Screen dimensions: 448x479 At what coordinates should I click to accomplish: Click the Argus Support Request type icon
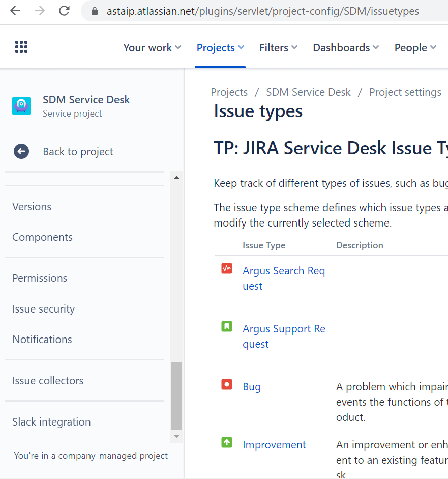(227, 326)
